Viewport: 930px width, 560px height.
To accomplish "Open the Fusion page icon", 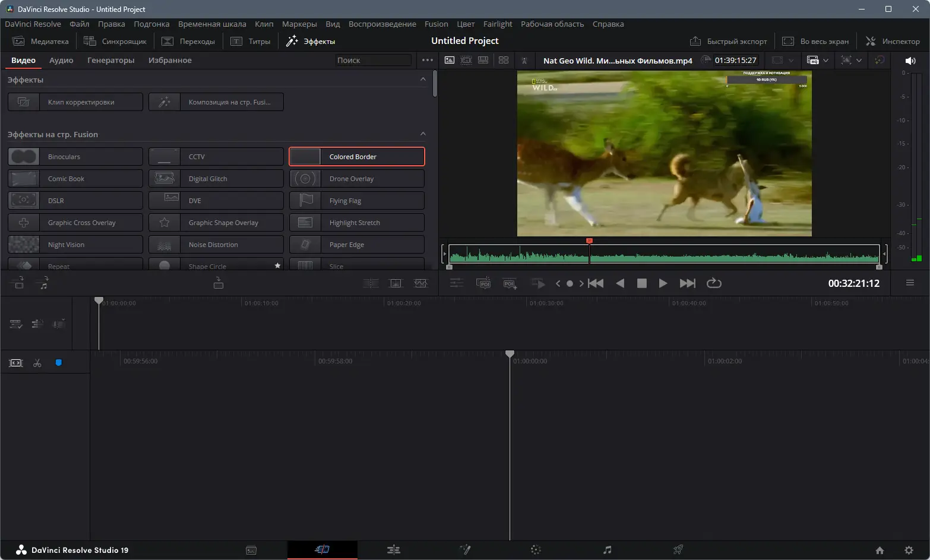I will (465, 550).
